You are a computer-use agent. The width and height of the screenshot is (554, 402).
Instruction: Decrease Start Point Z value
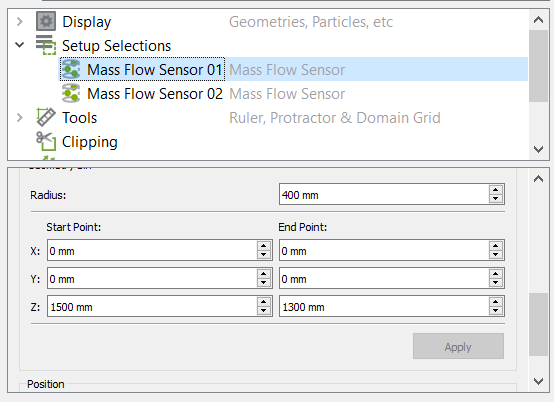(264, 310)
